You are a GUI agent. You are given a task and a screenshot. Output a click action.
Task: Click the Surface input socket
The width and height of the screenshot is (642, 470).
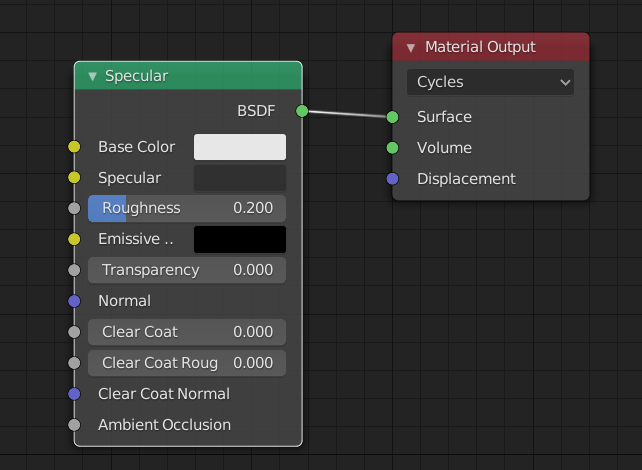point(392,117)
